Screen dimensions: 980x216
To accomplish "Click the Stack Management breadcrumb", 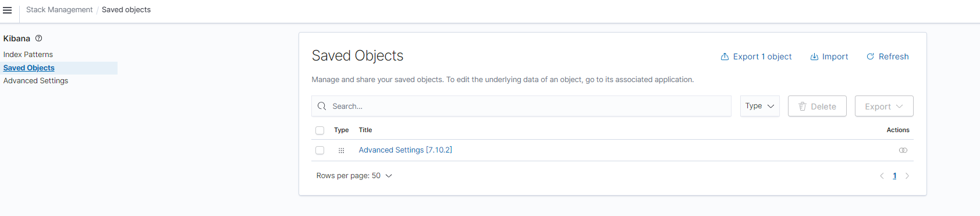I will [x=59, y=10].
